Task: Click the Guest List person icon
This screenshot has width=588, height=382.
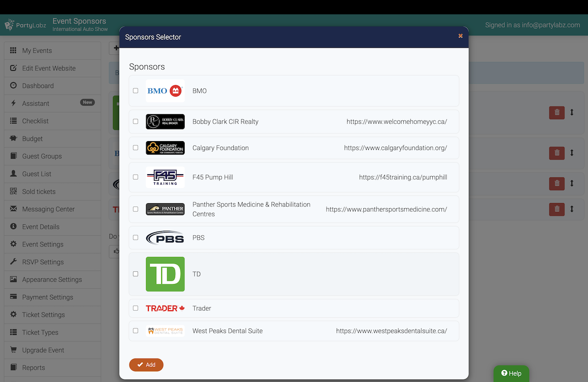Action: 13,174
